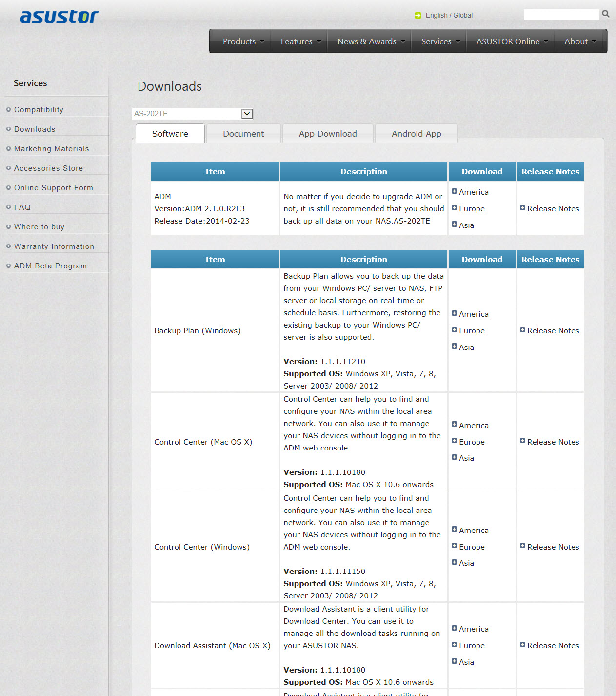This screenshot has width=616, height=696.
Task: Click plus icon for Download Assistant Mac Europe
Action: click(454, 645)
